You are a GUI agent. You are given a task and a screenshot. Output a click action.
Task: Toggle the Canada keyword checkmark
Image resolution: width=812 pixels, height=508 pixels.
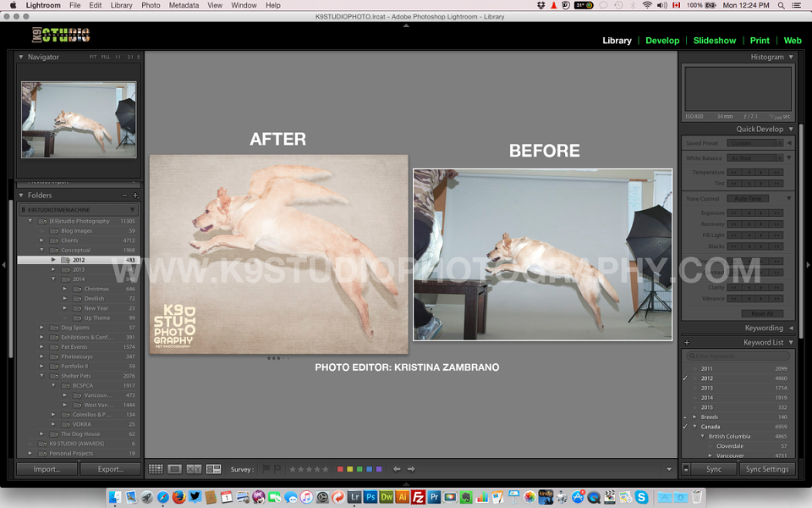685,427
